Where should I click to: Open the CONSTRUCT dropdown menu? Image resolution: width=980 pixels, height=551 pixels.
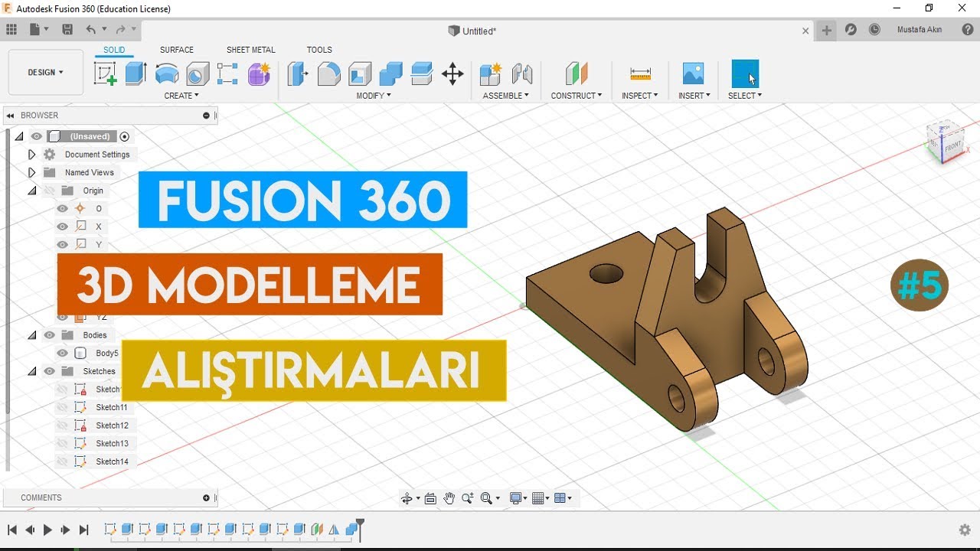pos(577,96)
